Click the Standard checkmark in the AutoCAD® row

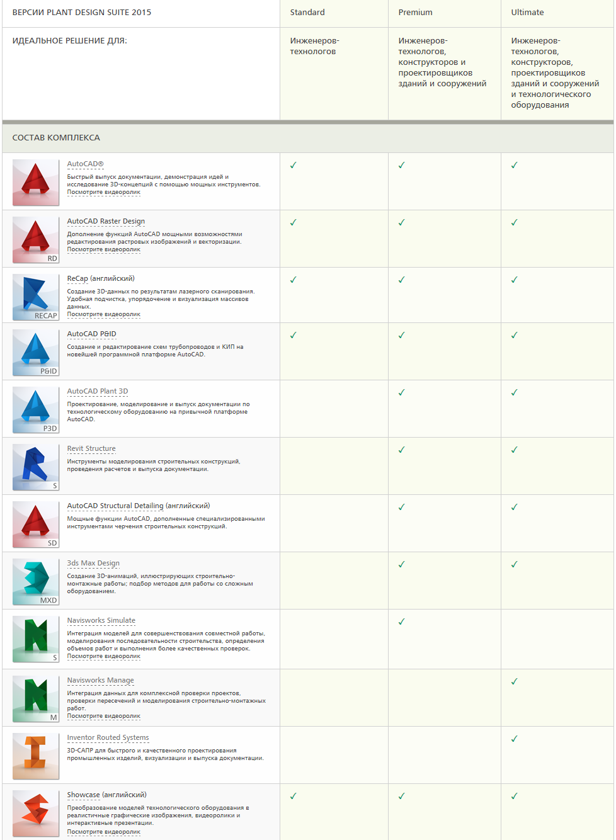(x=294, y=165)
